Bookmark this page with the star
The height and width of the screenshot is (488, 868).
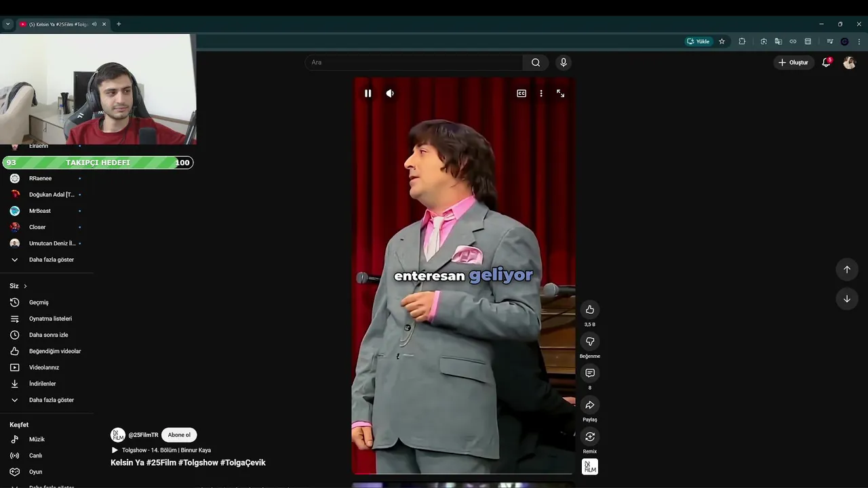(x=722, y=41)
